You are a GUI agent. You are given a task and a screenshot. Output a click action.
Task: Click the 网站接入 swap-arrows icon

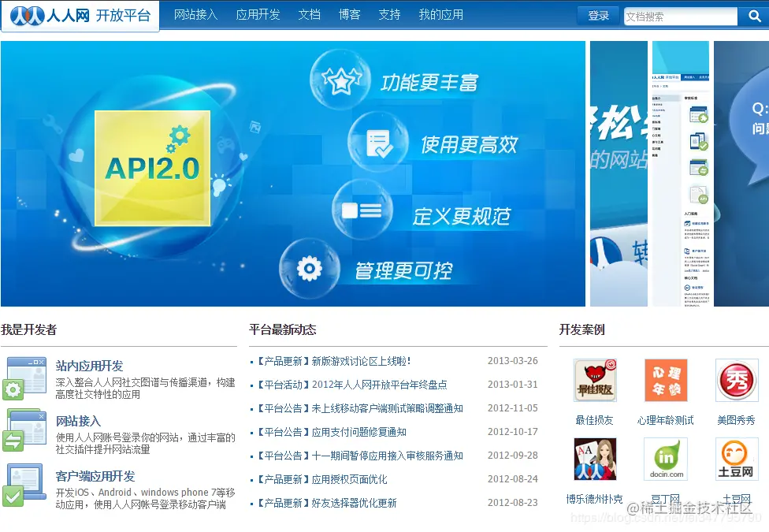pos(24,430)
